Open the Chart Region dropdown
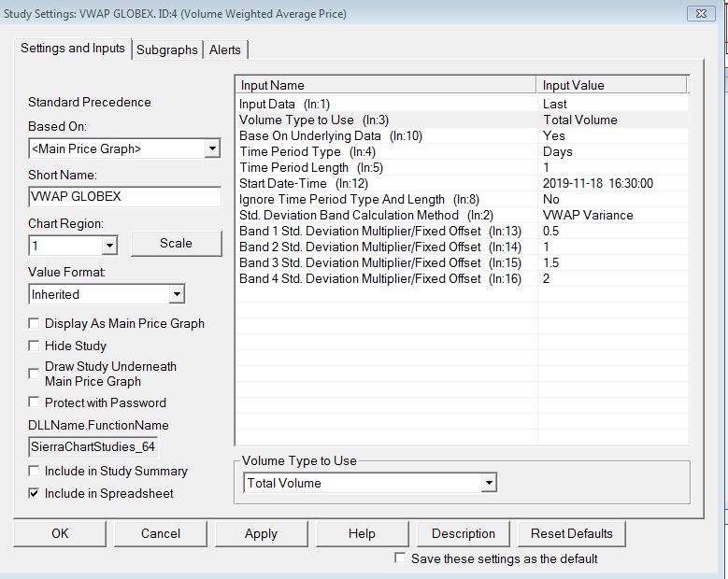 [x=109, y=246]
